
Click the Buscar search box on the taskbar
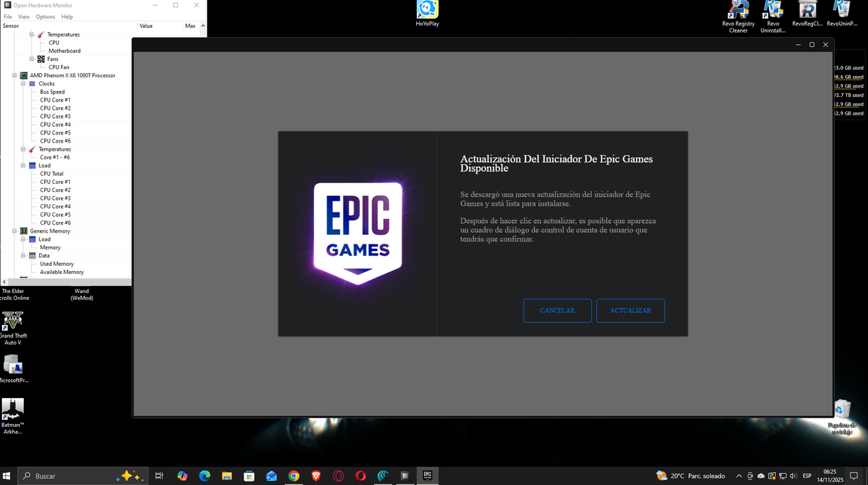[82, 476]
